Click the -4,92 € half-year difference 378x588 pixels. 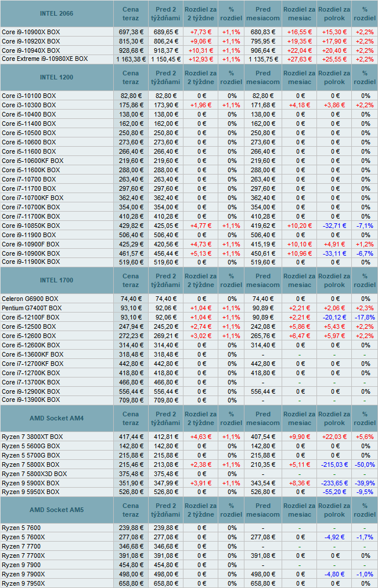(334, 538)
